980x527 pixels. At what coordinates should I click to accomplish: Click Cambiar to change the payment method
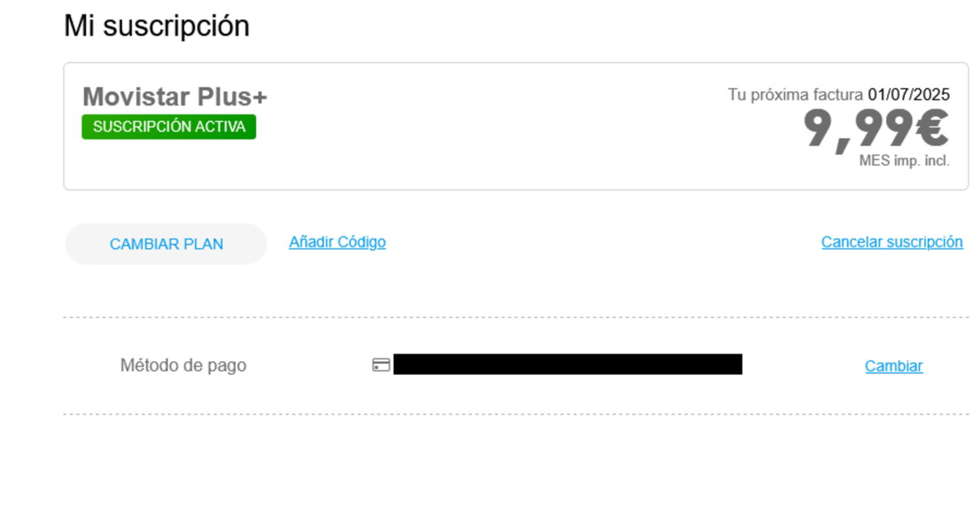(893, 366)
